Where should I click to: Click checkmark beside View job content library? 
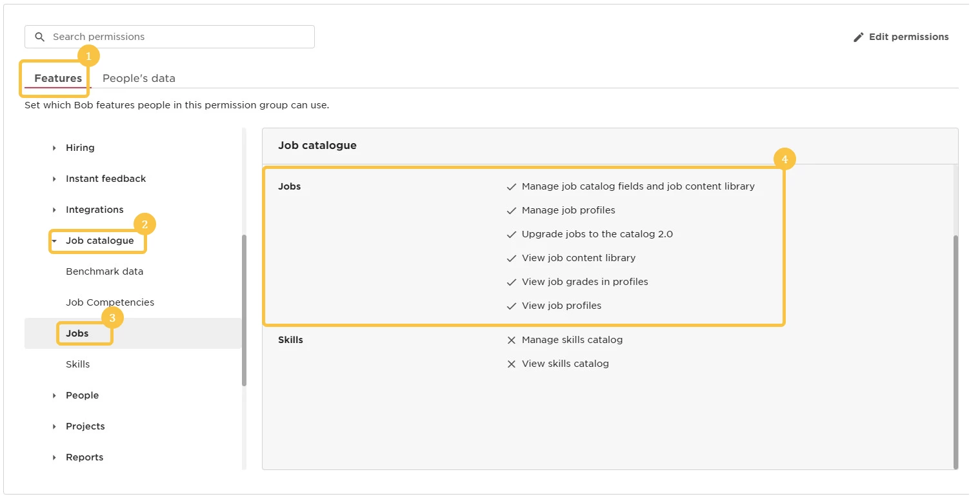pos(512,258)
